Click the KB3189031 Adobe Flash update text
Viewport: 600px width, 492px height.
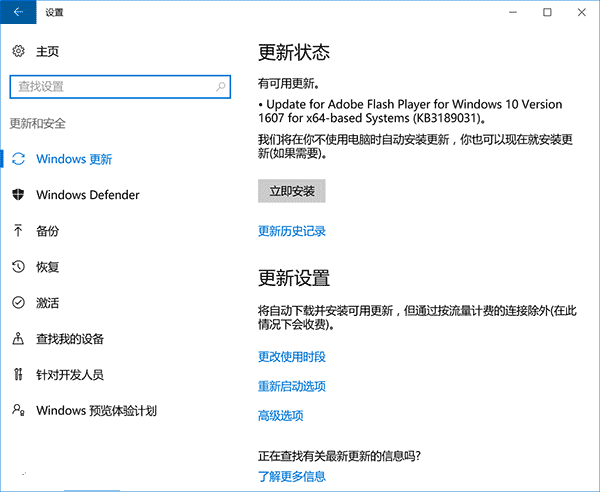(410, 111)
